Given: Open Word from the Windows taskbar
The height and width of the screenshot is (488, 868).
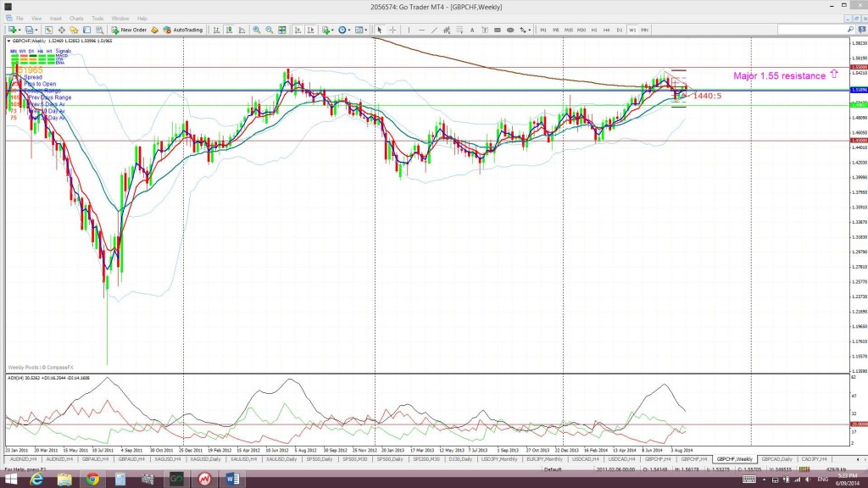Looking at the screenshot, I should point(231,479).
